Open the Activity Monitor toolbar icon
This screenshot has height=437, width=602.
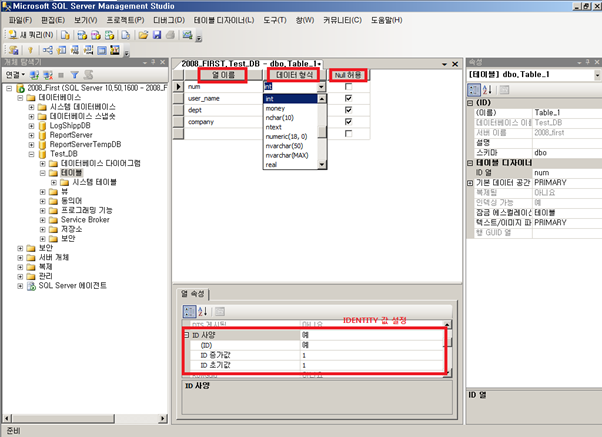pyautogui.click(x=187, y=35)
